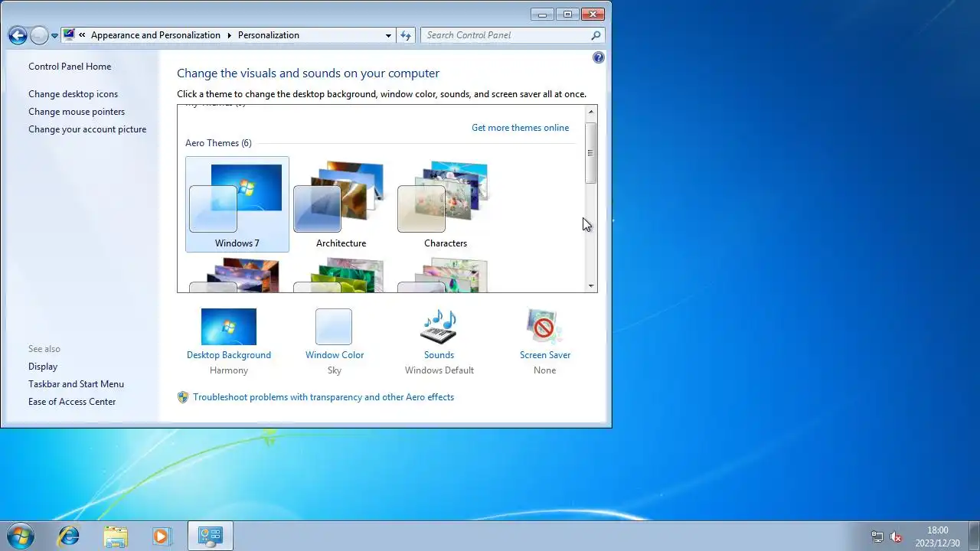
Task: Open the Windows Start button
Action: click(20, 536)
